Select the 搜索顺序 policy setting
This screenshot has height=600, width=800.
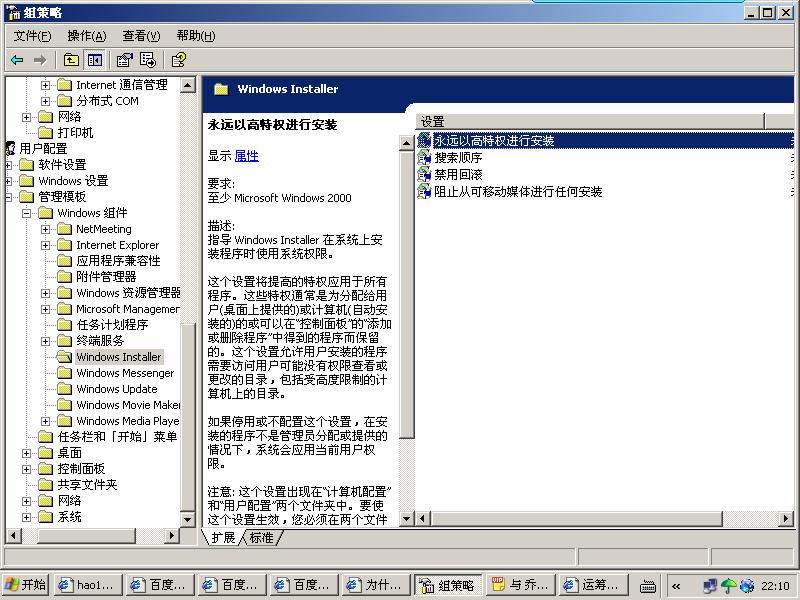tap(458, 158)
